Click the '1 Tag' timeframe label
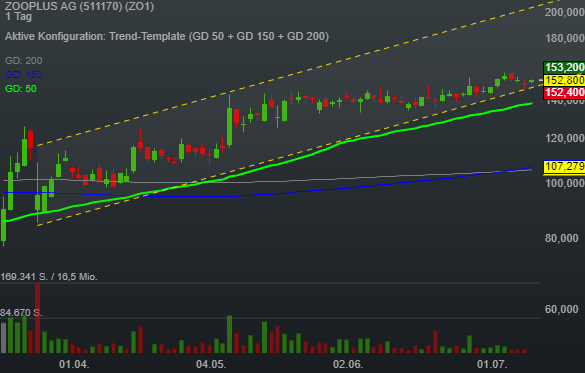 (19, 17)
